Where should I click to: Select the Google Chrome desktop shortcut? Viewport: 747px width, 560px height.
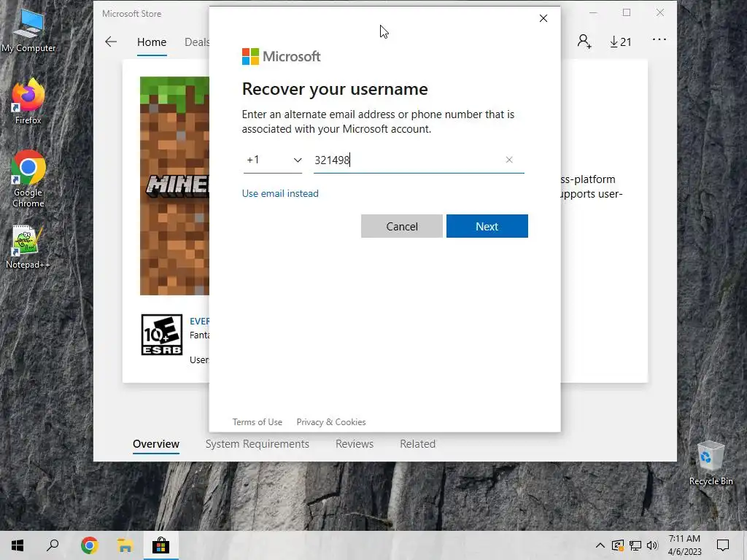28,179
